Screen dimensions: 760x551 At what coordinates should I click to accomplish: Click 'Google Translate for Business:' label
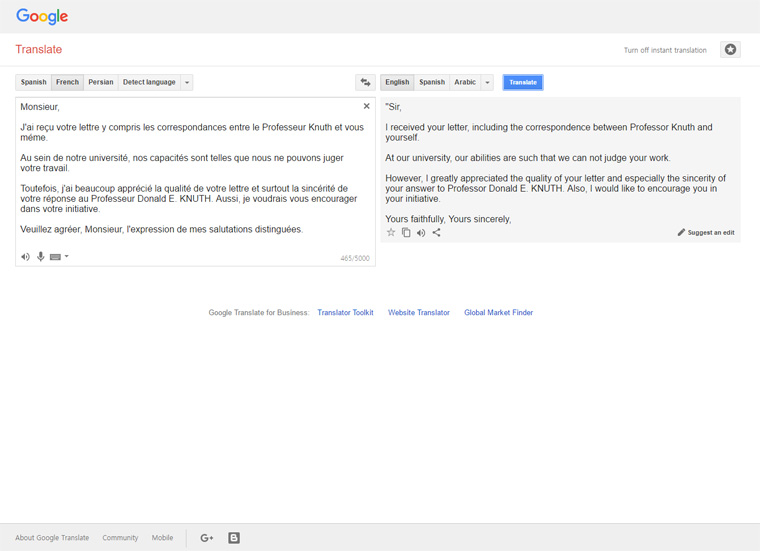259,313
